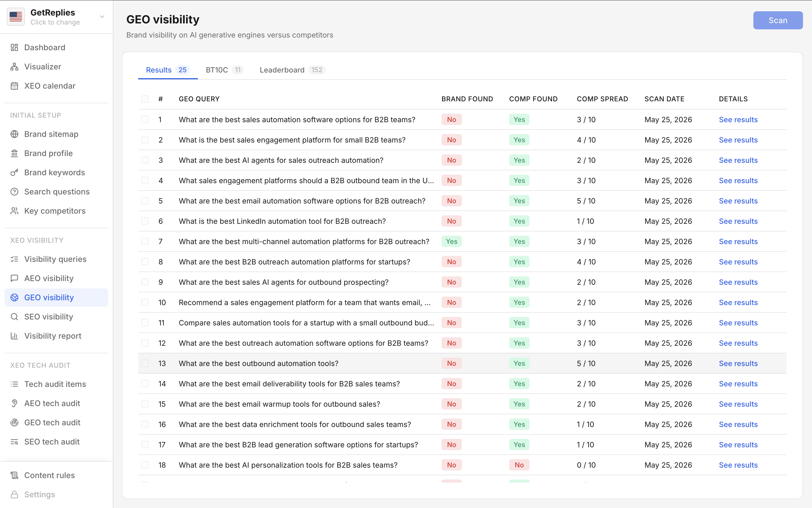This screenshot has height=508, width=812.
Task: Click the Brand profile building icon
Action: pyautogui.click(x=14, y=153)
